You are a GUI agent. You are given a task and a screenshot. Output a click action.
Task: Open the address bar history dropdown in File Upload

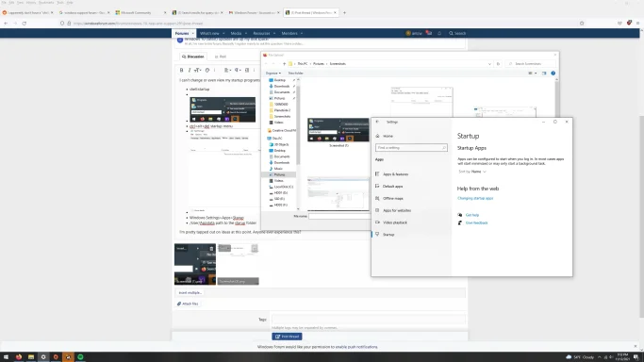[489, 63]
